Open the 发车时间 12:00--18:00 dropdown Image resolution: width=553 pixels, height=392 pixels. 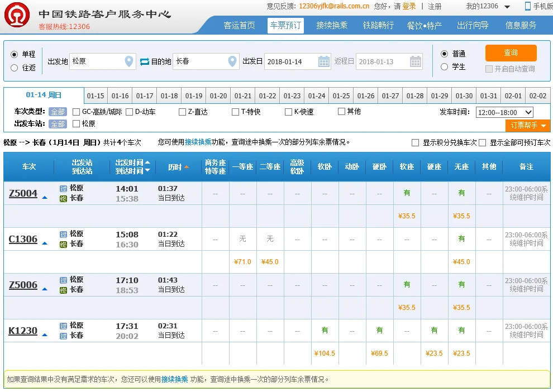(x=504, y=112)
